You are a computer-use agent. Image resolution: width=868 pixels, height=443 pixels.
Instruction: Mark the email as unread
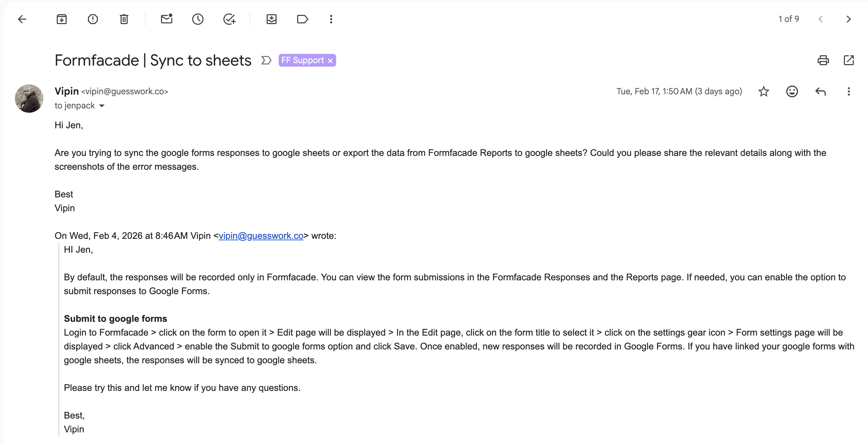coord(166,19)
